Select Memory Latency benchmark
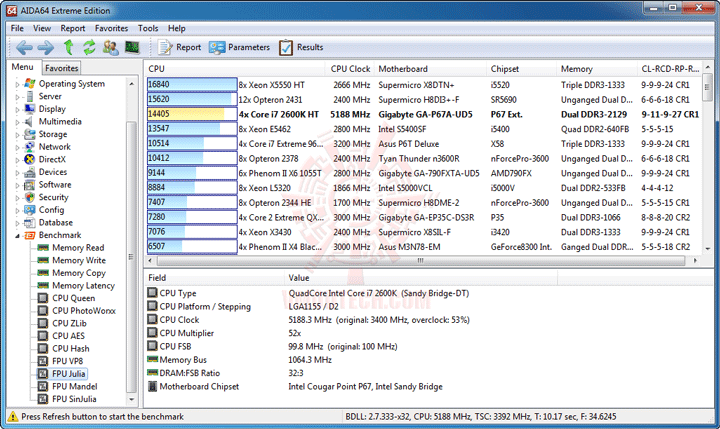This screenshot has height=429, width=720. pyautogui.click(x=84, y=285)
